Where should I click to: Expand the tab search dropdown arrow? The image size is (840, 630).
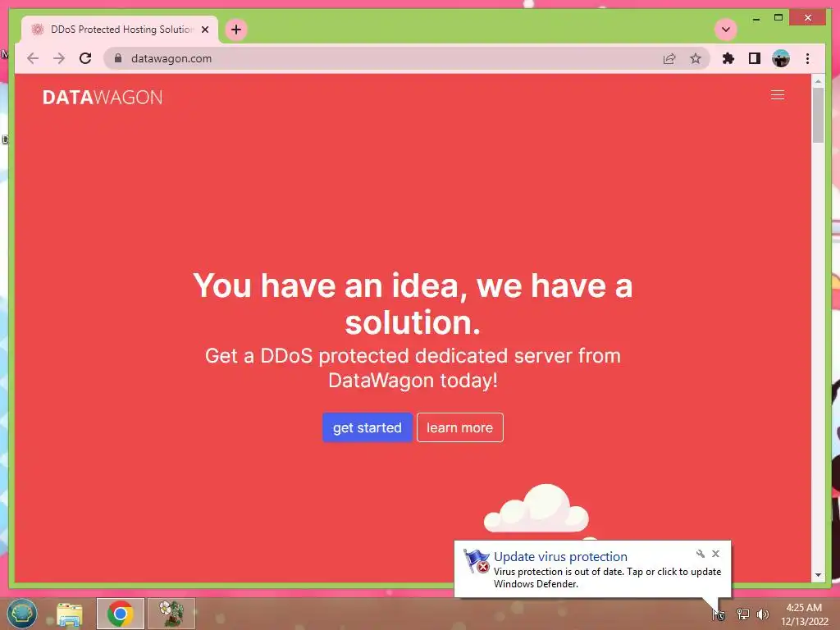click(x=726, y=30)
